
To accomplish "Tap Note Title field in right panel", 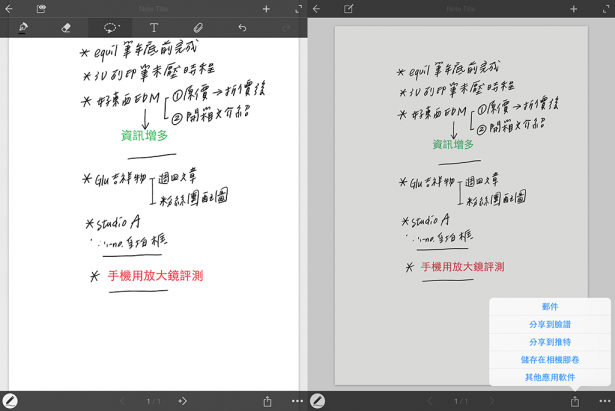I will pyautogui.click(x=461, y=9).
